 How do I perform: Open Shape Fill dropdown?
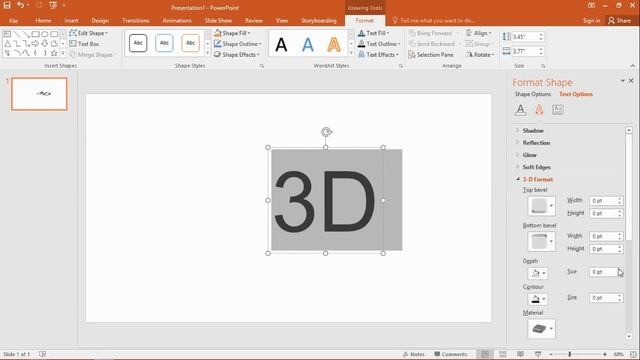(x=232, y=33)
